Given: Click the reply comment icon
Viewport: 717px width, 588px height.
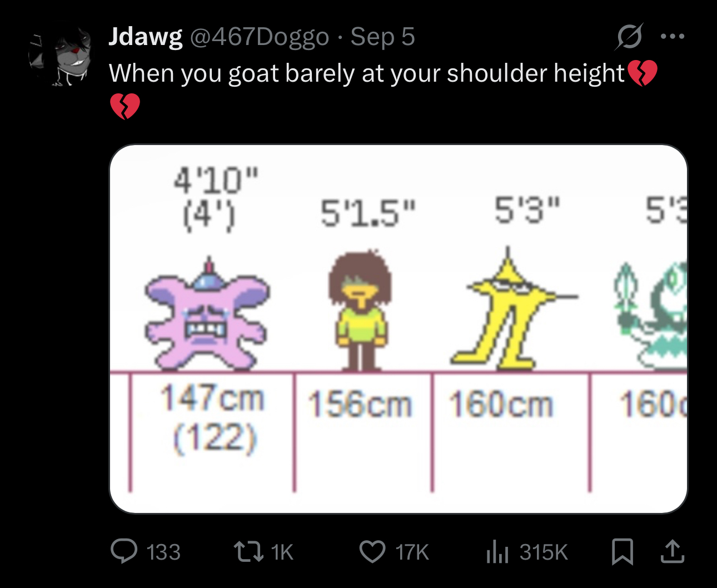Looking at the screenshot, I should pyautogui.click(x=124, y=551).
